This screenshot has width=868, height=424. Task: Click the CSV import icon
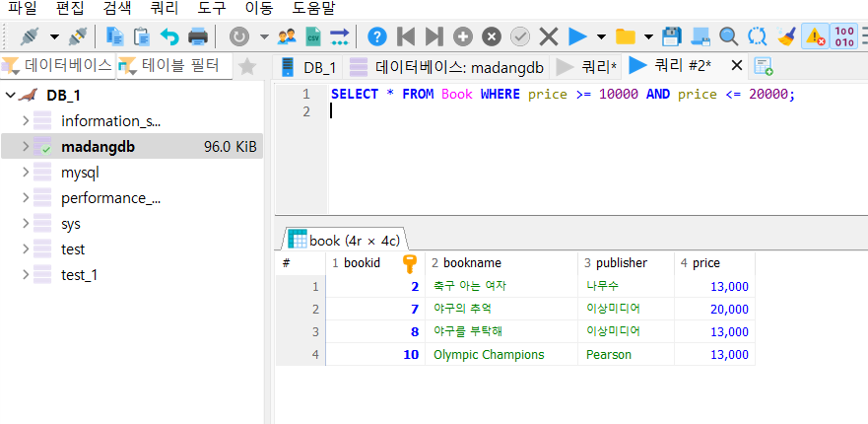tap(314, 37)
